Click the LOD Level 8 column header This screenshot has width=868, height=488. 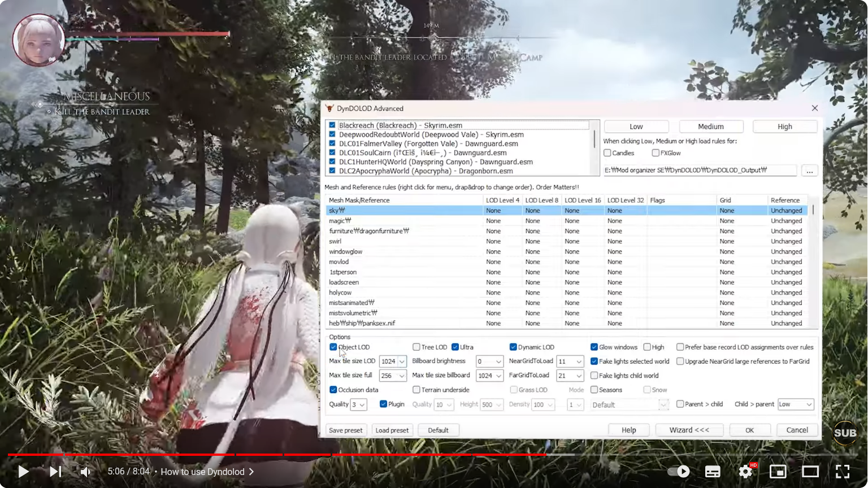pyautogui.click(x=542, y=200)
